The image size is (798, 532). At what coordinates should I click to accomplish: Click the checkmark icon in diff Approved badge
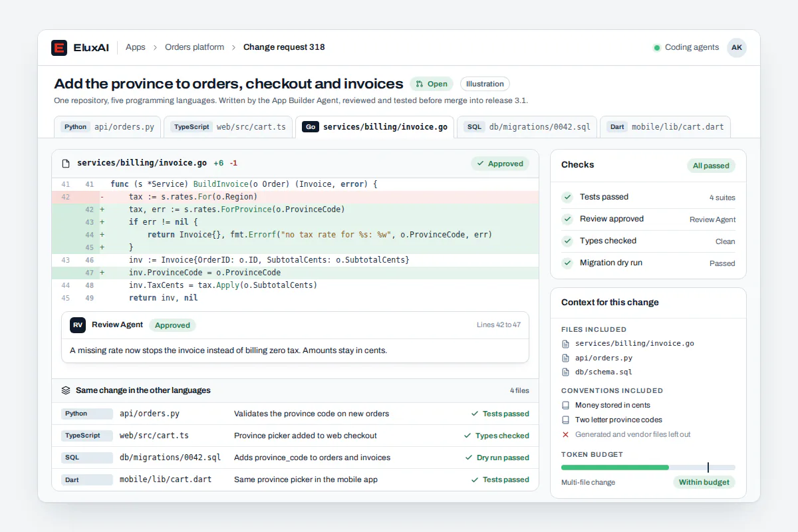tap(480, 164)
